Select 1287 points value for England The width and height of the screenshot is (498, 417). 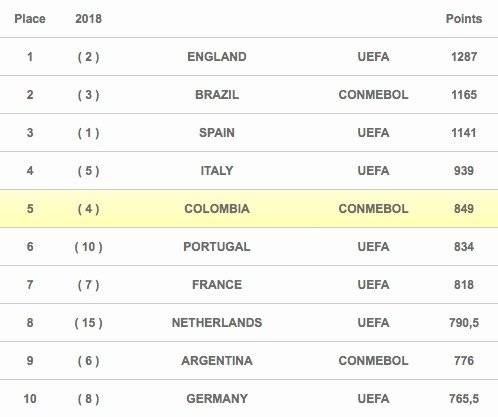click(x=464, y=57)
